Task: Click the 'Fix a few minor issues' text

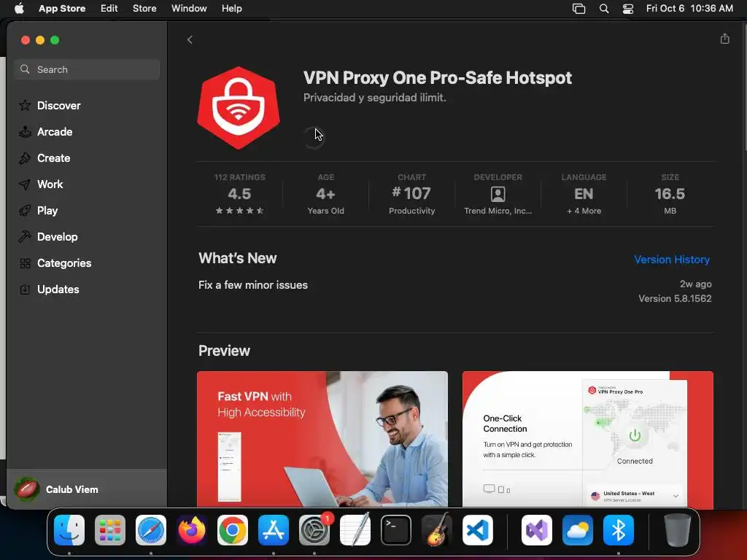Action: [x=253, y=285]
